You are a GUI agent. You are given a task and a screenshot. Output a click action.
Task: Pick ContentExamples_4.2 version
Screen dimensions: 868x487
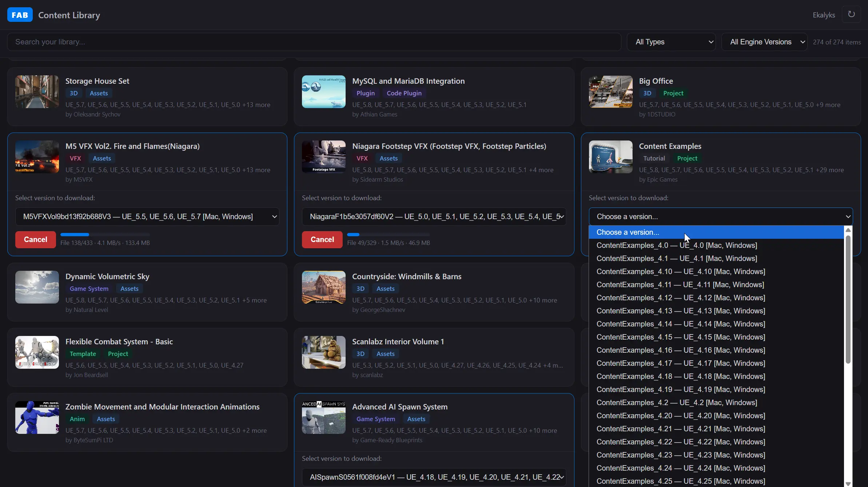(x=716, y=403)
